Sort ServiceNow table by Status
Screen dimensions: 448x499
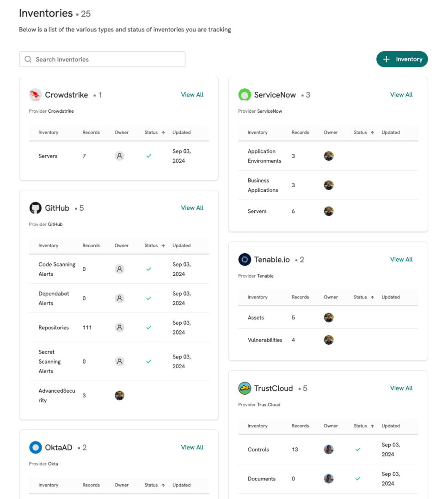click(x=363, y=133)
